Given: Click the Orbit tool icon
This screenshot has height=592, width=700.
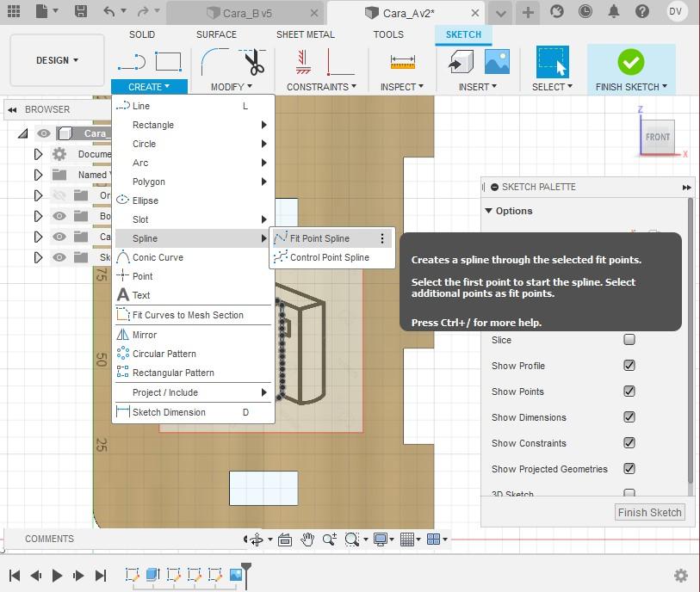Looking at the screenshot, I should (257, 540).
